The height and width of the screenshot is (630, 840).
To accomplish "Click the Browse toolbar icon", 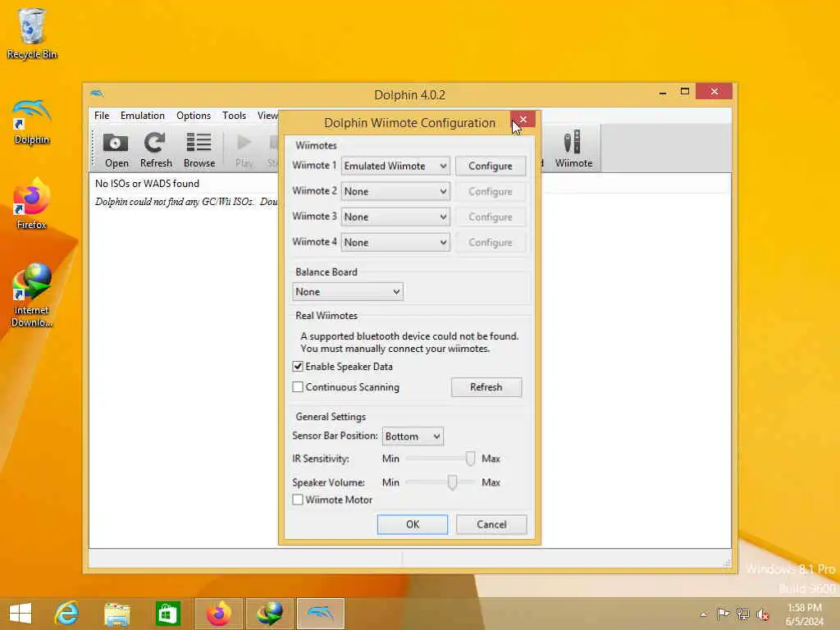I will (x=199, y=149).
